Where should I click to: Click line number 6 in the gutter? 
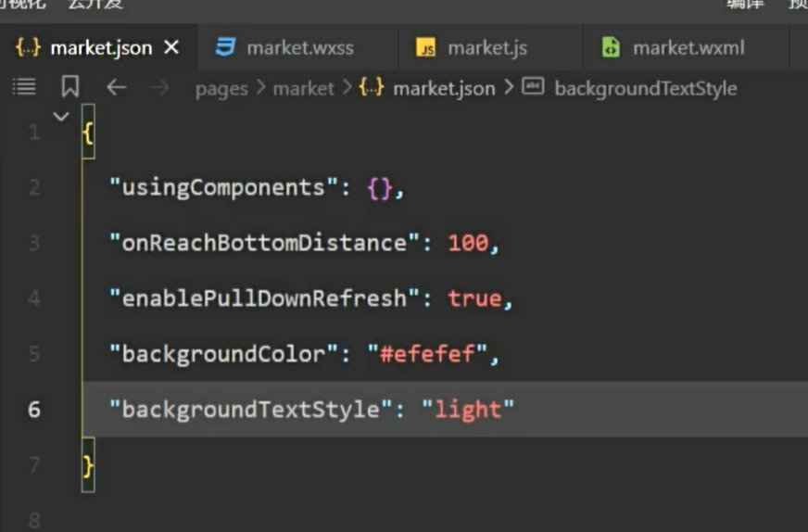(x=34, y=409)
